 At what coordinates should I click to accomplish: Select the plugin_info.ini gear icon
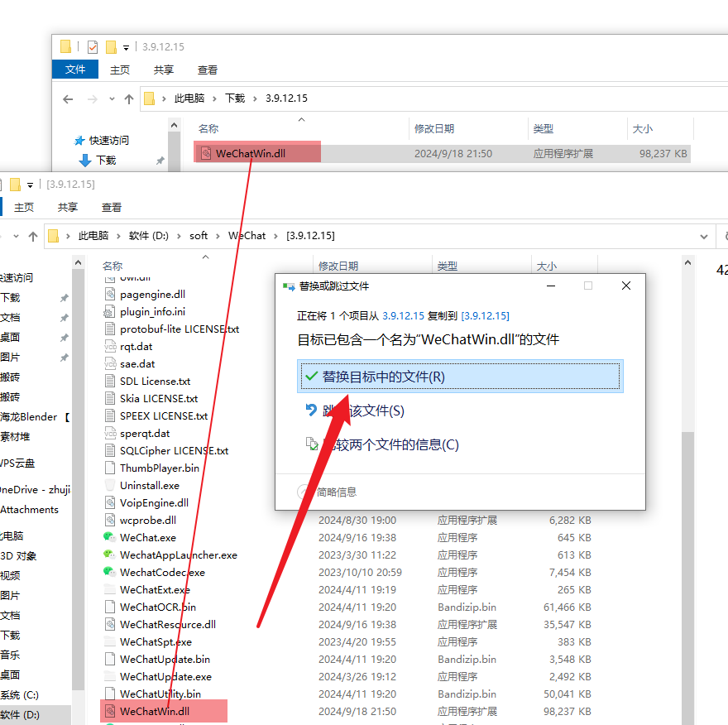tap(109, 312)
